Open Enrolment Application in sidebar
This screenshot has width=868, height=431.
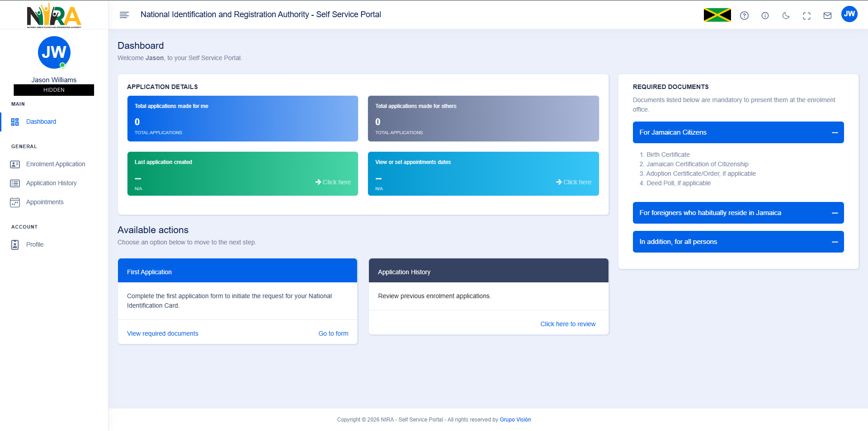55,164
